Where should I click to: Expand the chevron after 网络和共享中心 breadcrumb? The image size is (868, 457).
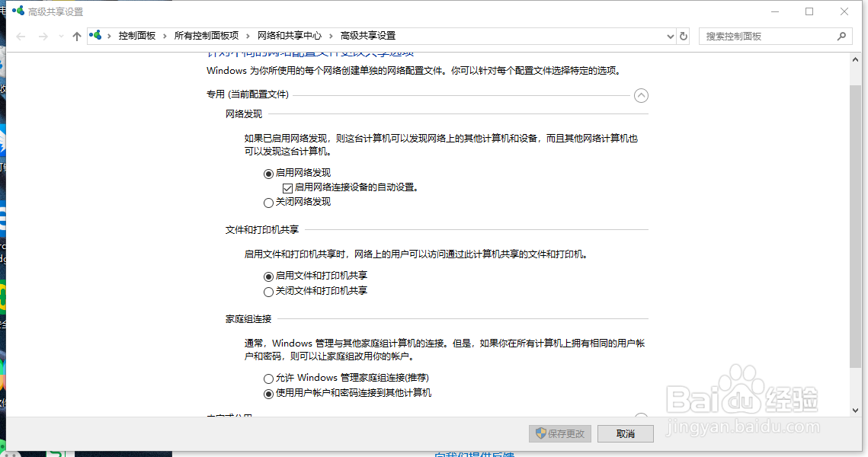pyautogui.click(x=331, y=36)
